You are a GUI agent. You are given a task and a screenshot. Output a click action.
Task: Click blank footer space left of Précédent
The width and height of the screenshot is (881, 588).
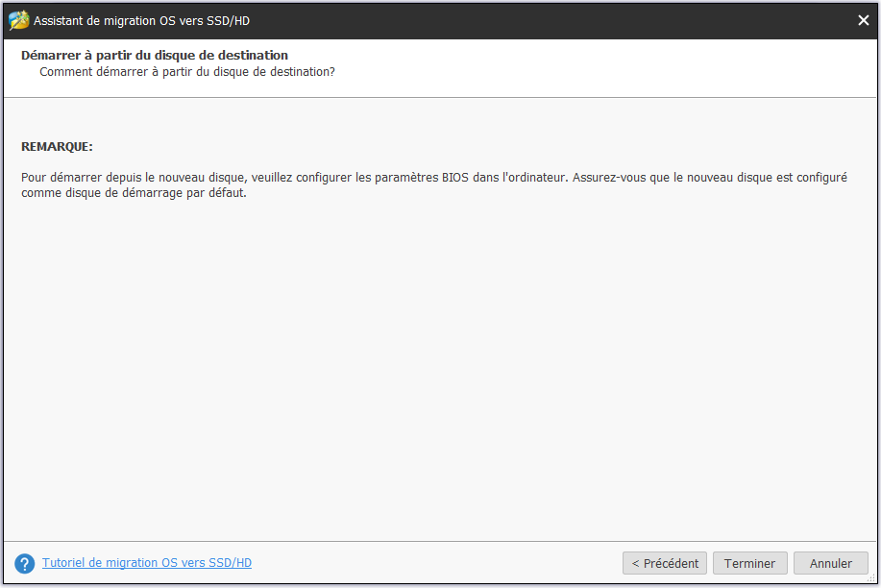pyautogui.click(x=432, y=563)
